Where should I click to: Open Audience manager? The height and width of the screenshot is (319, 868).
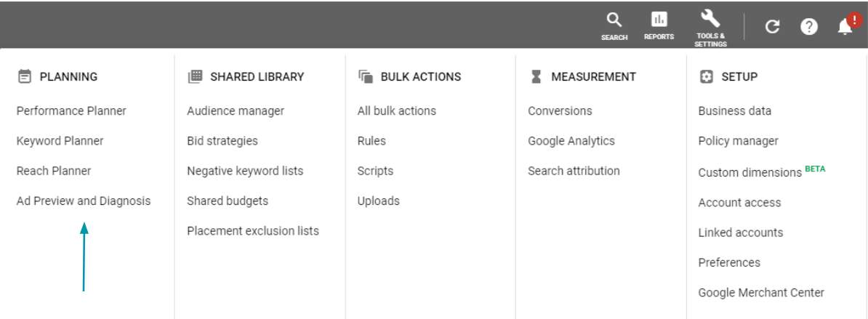tap(236, 111)
